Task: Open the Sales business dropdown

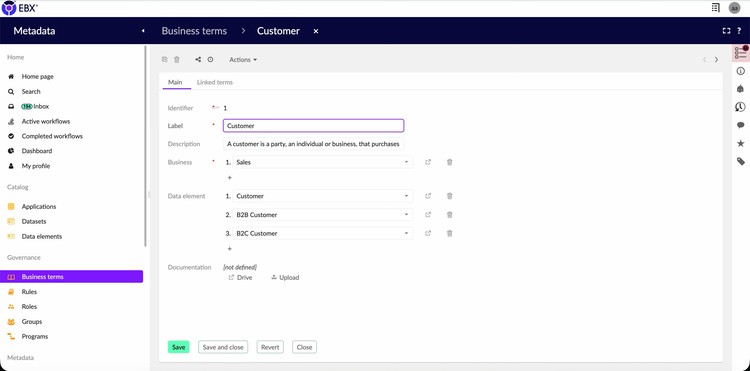Action: (x=323, y=162)
